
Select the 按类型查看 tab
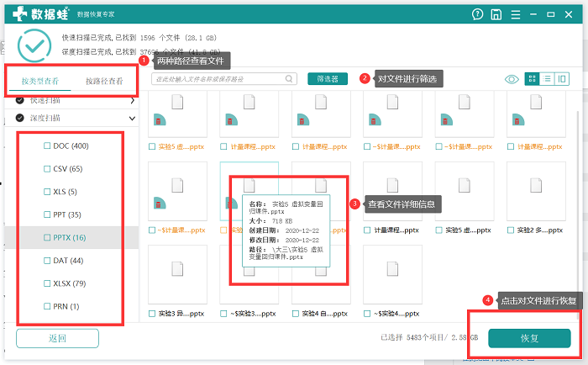pos(40,81)
